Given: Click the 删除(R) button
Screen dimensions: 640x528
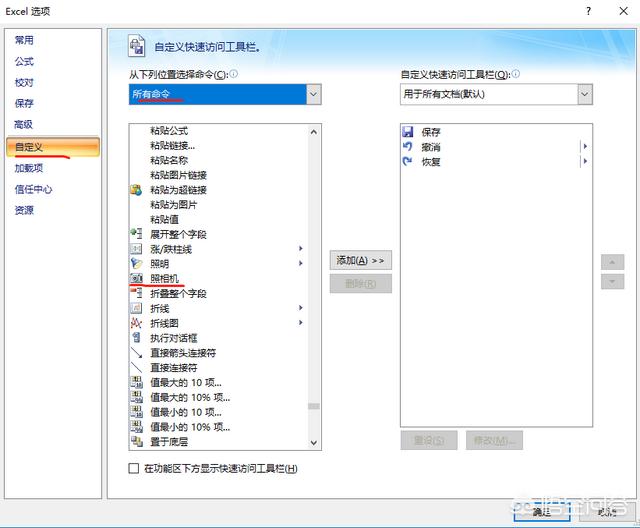Looking at the screenshot, I should 360,284.
